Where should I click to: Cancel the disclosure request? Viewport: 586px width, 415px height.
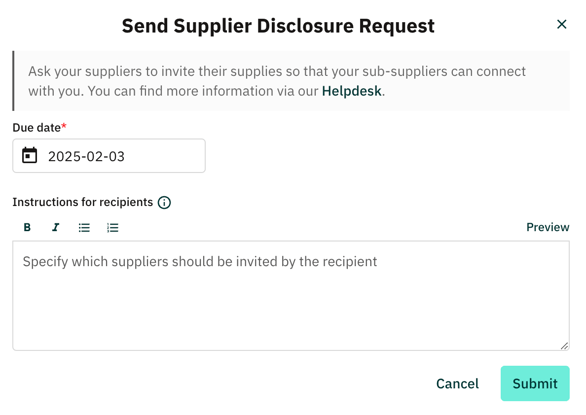[x=457, y=384]
